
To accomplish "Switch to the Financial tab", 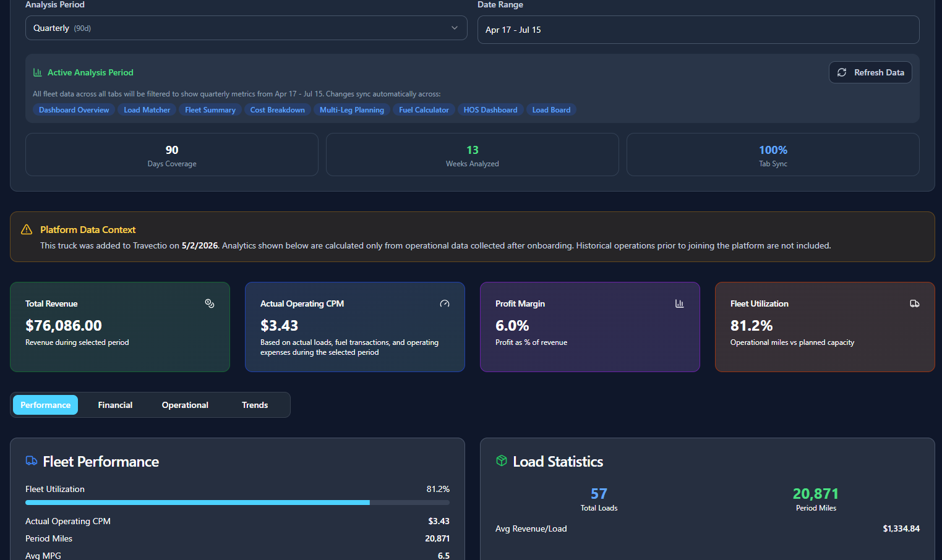I will (115, 405).
